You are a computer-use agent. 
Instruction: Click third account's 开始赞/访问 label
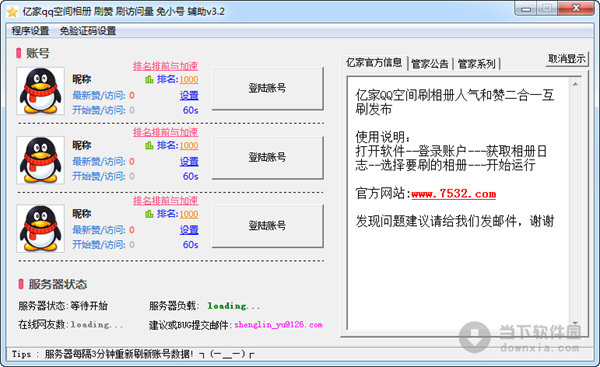(x=99, y=245)
